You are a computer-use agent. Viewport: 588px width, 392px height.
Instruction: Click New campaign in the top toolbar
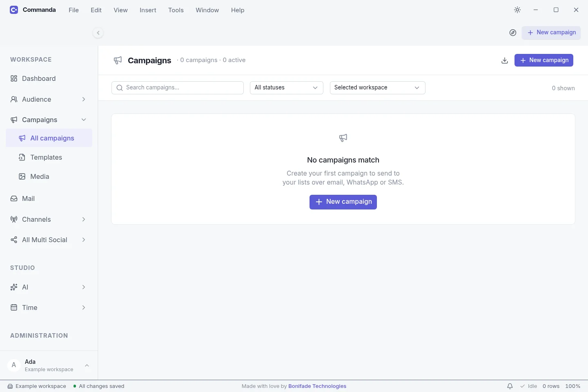(x=551, y=33)
